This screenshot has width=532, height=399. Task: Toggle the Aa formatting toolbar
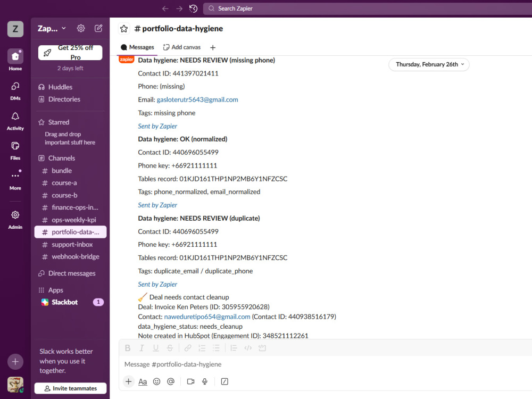tap(143, 381)
